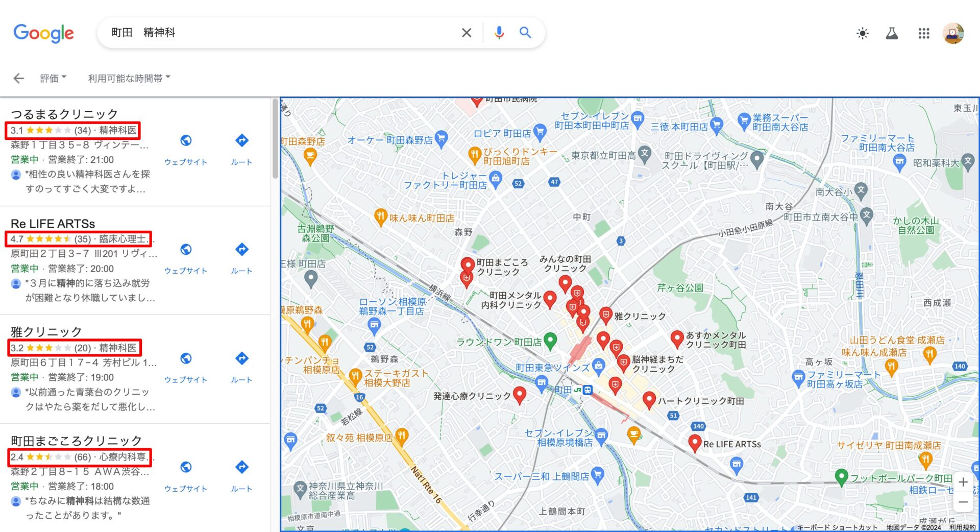980x532 pixels.
Task: Click the ハートクリニック町田 map pin
Action: tap(649, 400)
